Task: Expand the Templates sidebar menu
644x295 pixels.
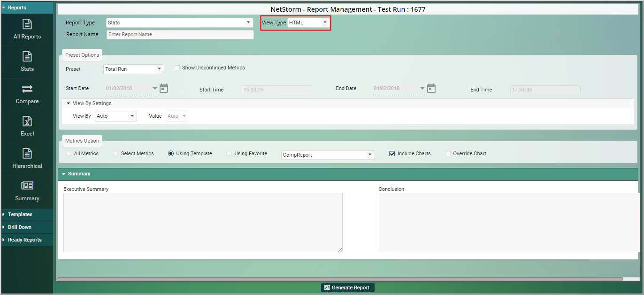Action: [27, 214]
